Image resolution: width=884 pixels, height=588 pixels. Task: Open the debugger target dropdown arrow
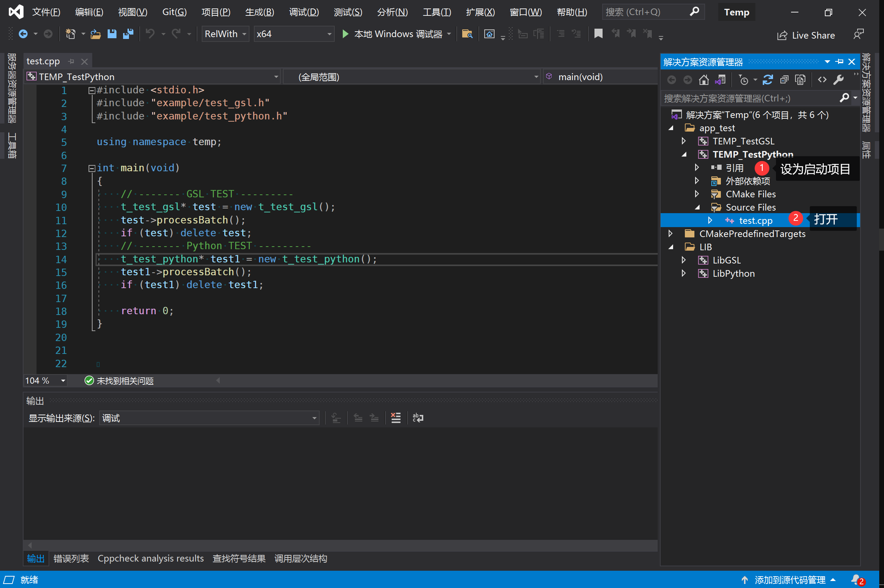449,34
